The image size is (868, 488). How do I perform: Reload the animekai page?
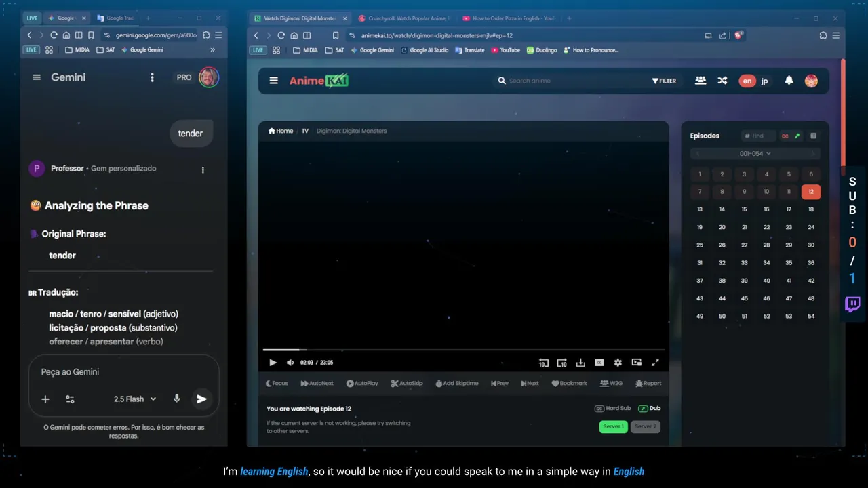tap(281, 35)
